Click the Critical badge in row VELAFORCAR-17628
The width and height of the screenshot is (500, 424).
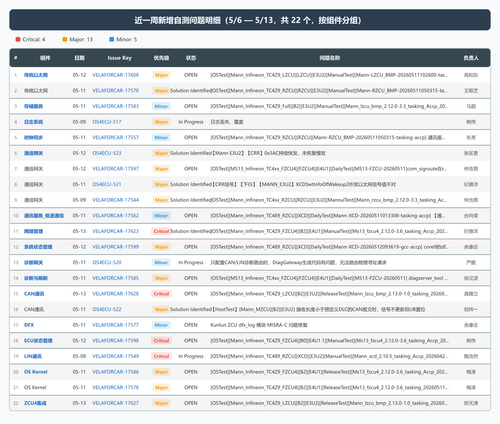(161, 294)
